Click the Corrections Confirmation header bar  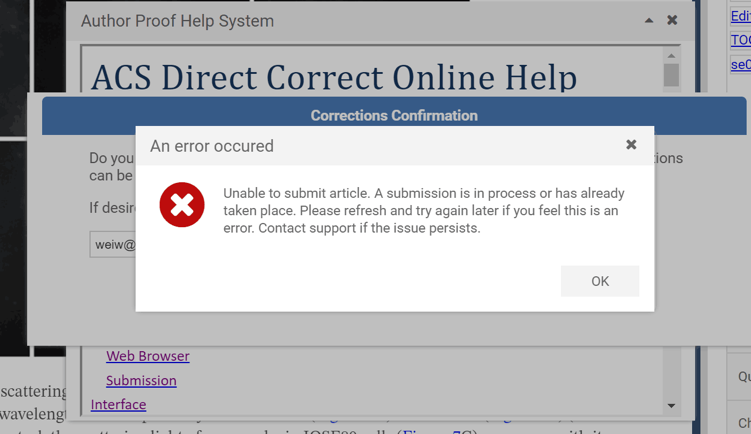(394, 115)
